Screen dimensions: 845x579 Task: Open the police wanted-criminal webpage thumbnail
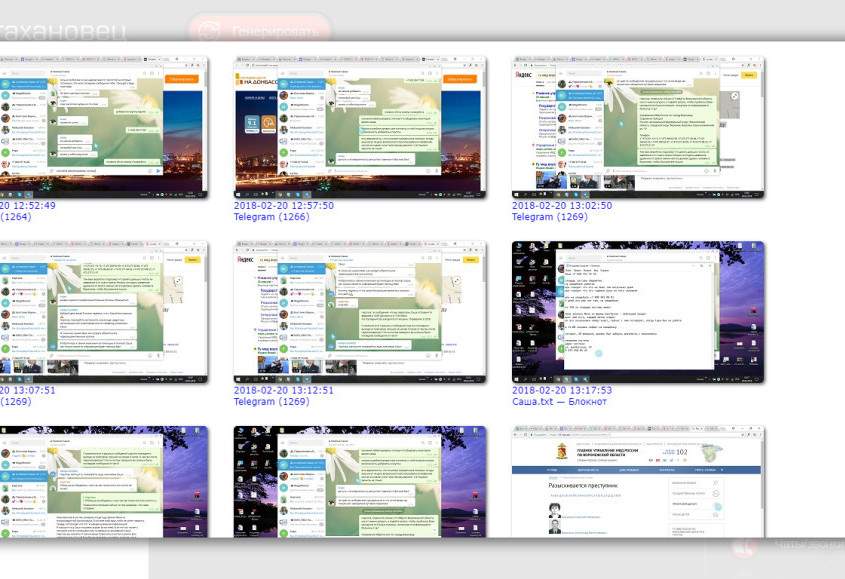point(638,481)
